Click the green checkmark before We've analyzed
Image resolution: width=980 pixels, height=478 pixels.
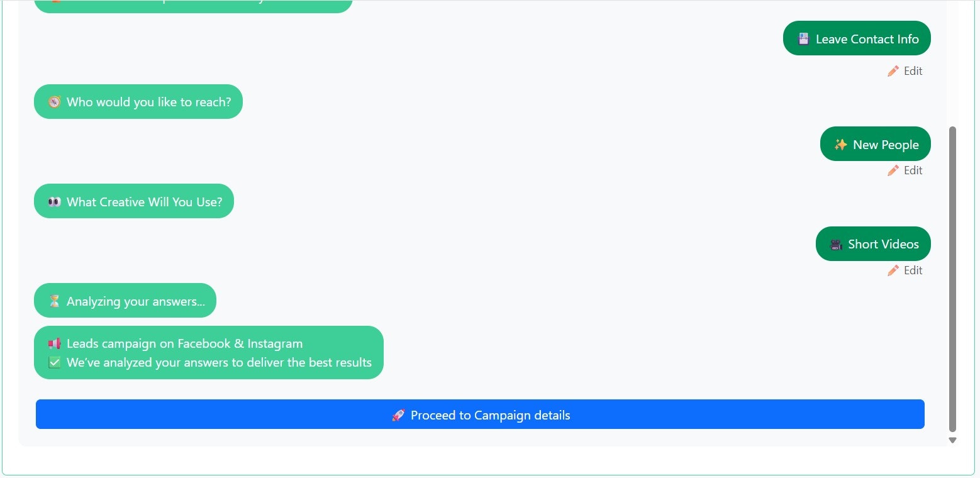[x=55, y=362]
